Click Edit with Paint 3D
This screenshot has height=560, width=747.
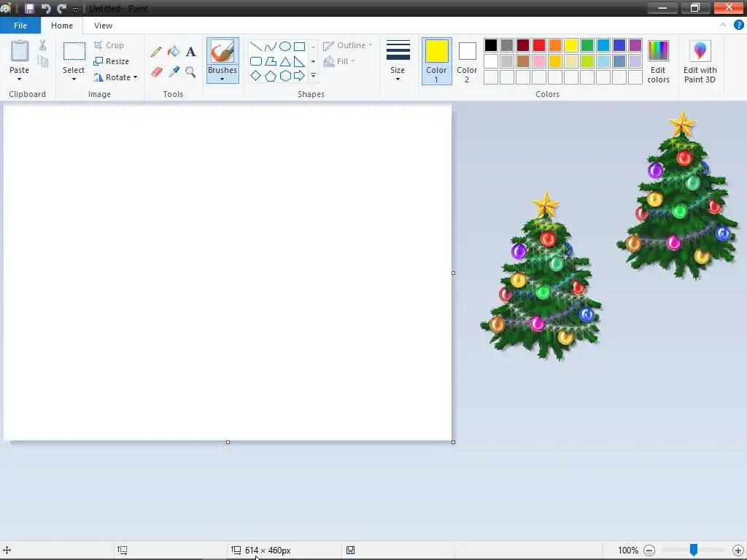(700, 62)
